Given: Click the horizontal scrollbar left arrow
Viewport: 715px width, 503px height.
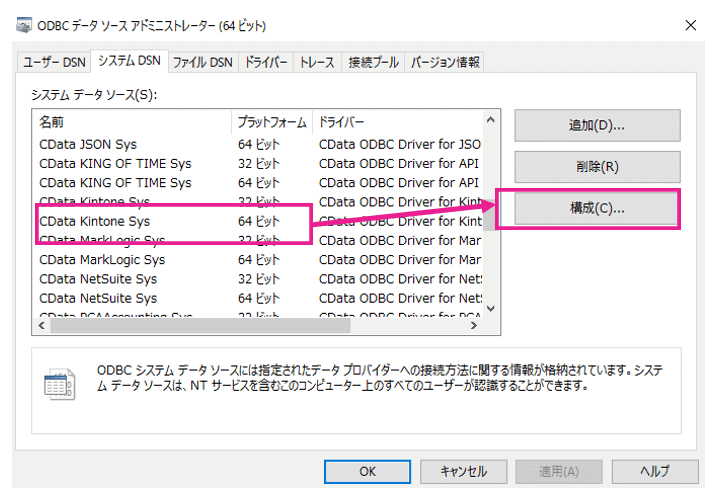Looking at the screenshot, I should point(41,326).
